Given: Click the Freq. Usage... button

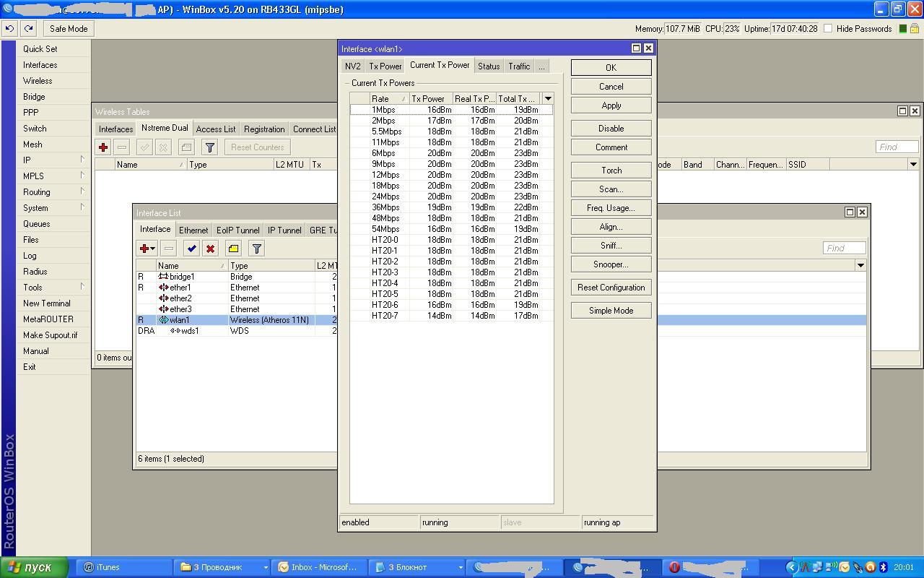Looking at the screenshot, I should tap(611, 208).
